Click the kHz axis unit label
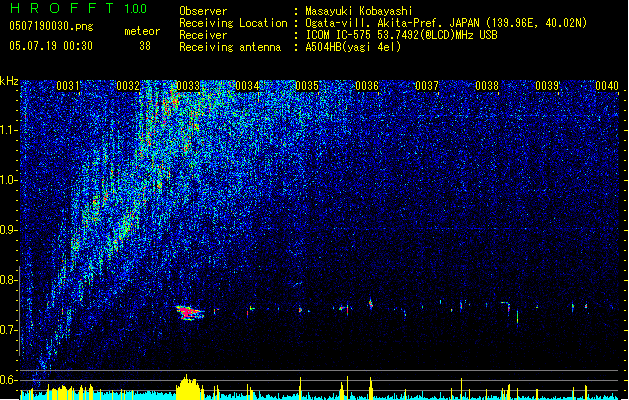629x400 pixels. pos(9,81)
